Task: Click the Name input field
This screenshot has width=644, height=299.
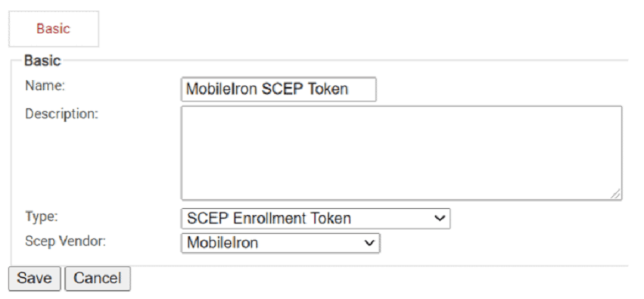Action: click(x=278, y=89)
